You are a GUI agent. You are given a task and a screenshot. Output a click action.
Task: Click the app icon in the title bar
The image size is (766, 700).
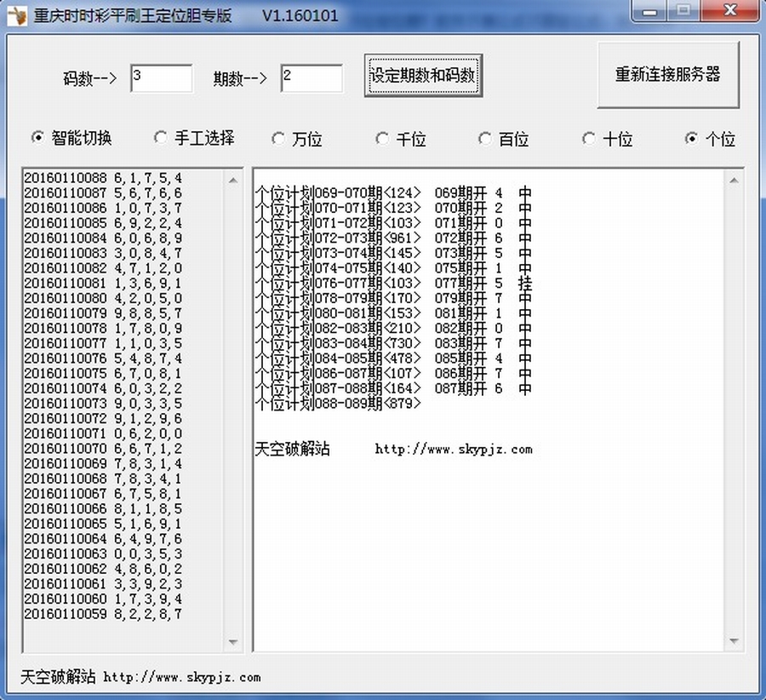(17, 14)
